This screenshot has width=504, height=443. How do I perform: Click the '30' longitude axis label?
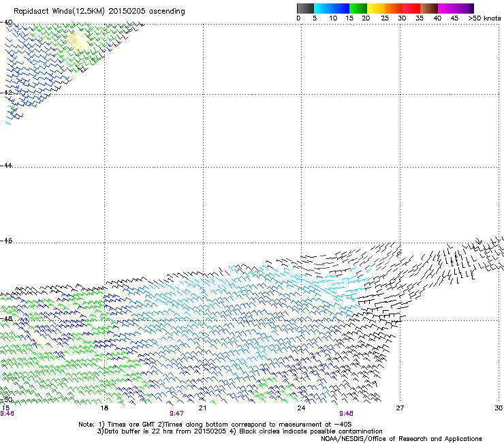pos(499,408)
